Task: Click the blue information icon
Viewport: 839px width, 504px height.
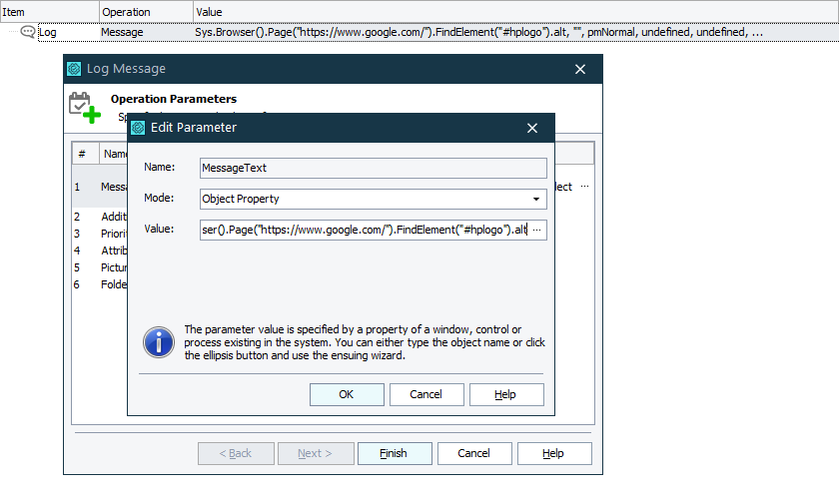Action: click(x=159, y=341)
